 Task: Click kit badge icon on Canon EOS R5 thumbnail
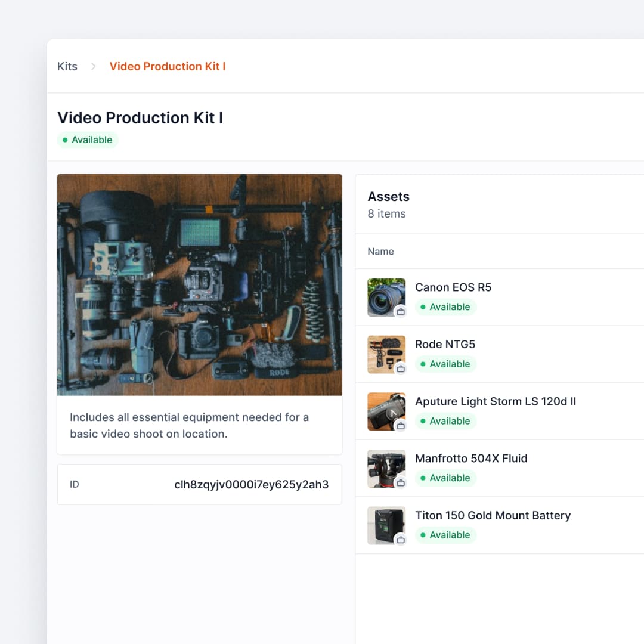(x=401, y=312)
